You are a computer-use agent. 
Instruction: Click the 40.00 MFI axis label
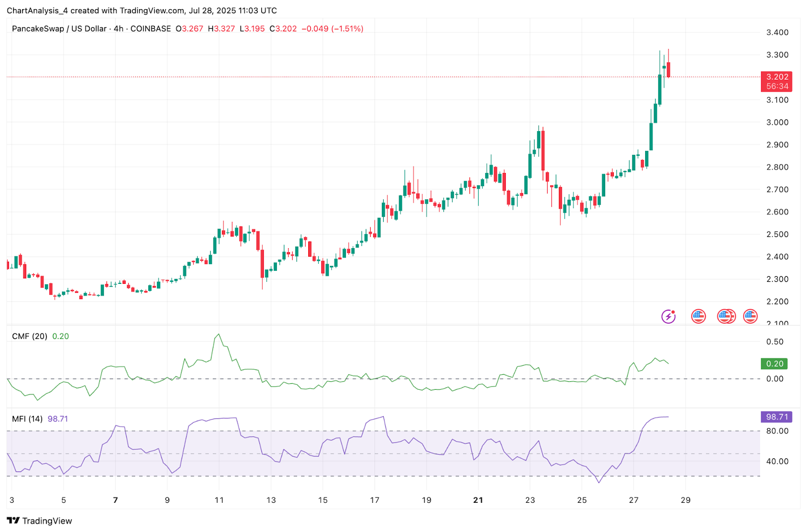point(777,461)
